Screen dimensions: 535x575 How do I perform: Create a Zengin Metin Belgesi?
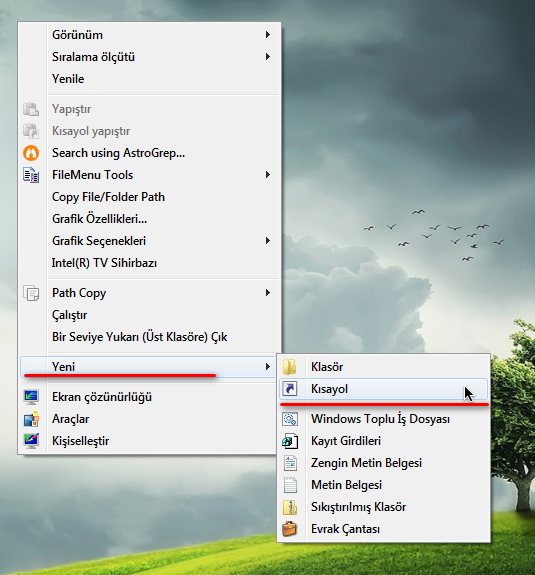(x=384, y=463)
